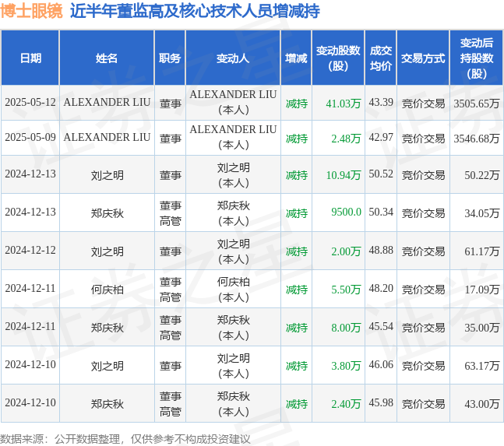Click the average price 43.39

pos(381,103)
